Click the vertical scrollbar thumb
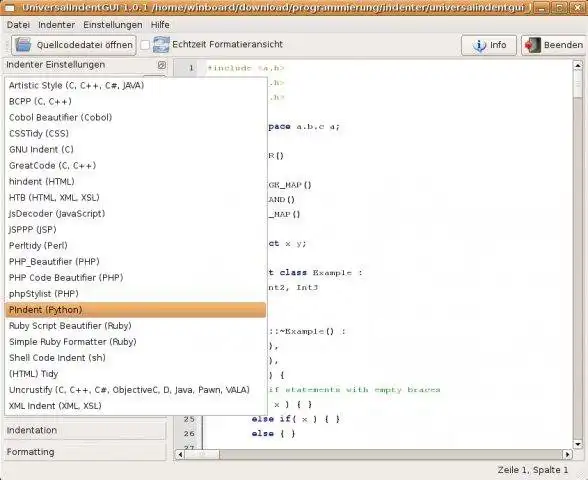588x480 pixels. (x=578, y=84)
